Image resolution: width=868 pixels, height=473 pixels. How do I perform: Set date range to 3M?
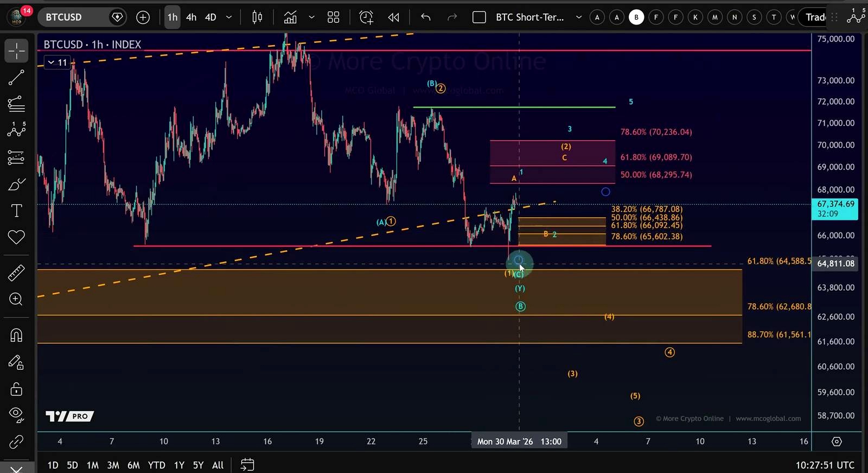113,465
